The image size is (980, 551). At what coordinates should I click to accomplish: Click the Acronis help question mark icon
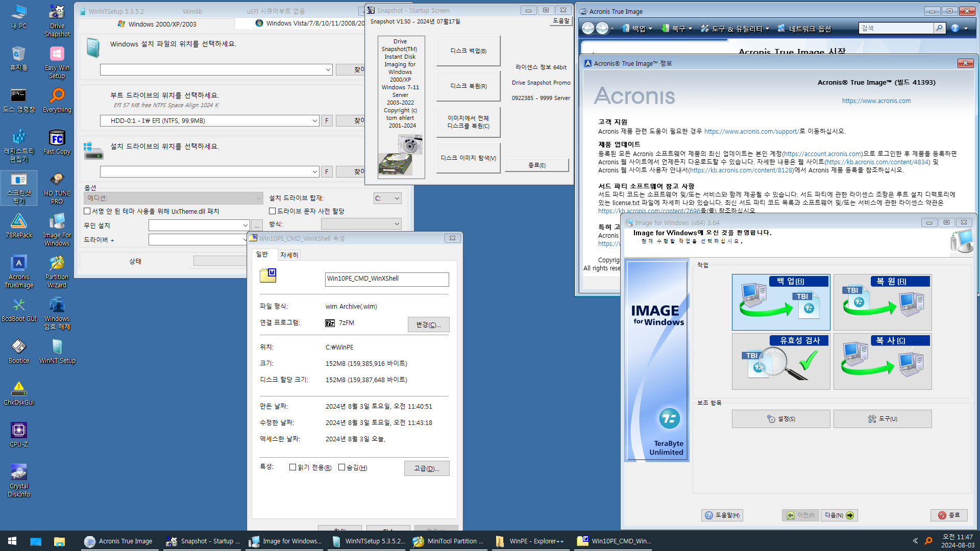955,28
